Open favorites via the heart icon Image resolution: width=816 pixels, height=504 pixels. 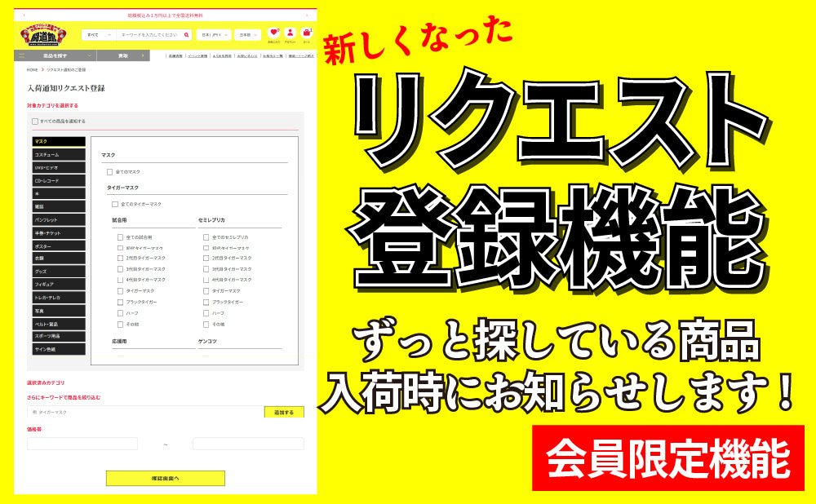273,34
